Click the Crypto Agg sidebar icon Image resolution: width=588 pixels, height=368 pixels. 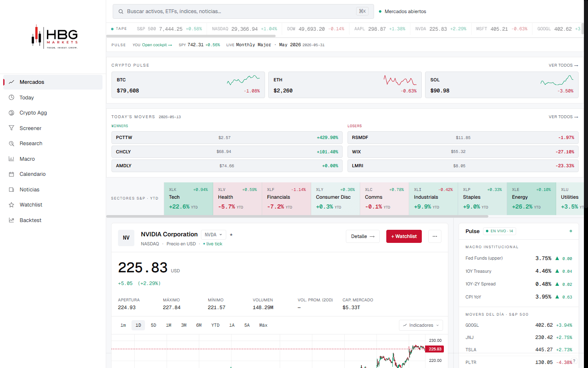tap(11, 113)
